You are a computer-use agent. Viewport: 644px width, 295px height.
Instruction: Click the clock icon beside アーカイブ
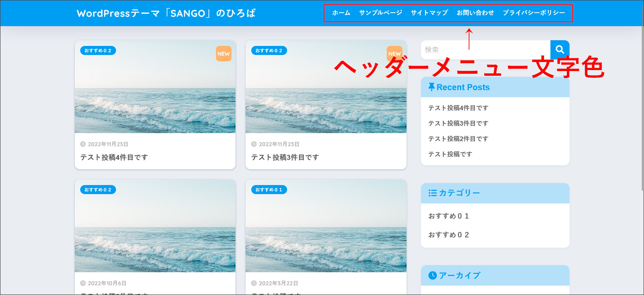[432, 276]
